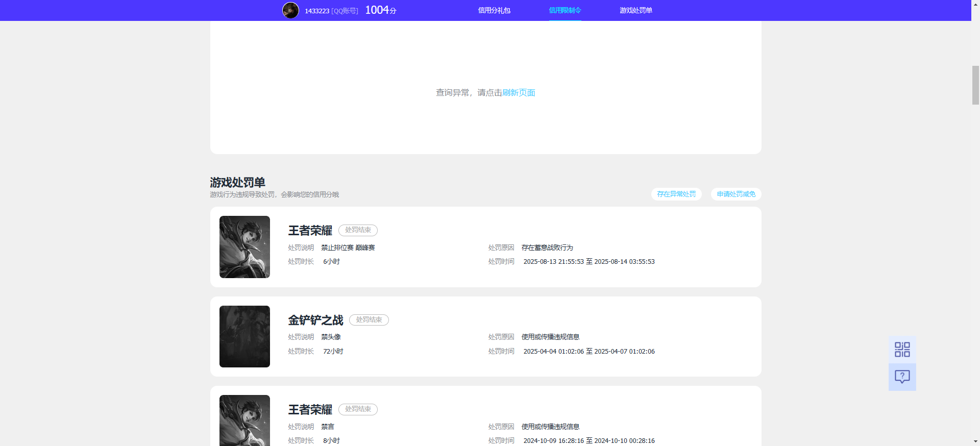Go to the 游戏处罚单 tab
The height and width of the screenshot is (446, 980).
coord(636,10)
